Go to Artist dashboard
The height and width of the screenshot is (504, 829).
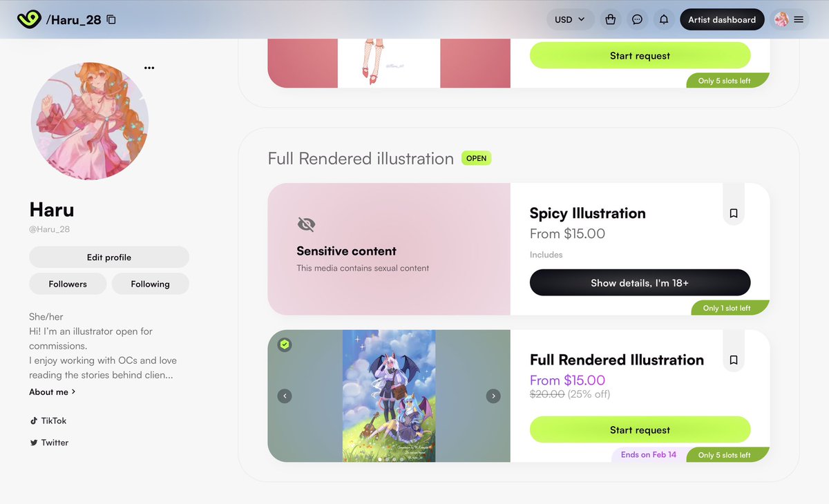click(x=722, y=19)
